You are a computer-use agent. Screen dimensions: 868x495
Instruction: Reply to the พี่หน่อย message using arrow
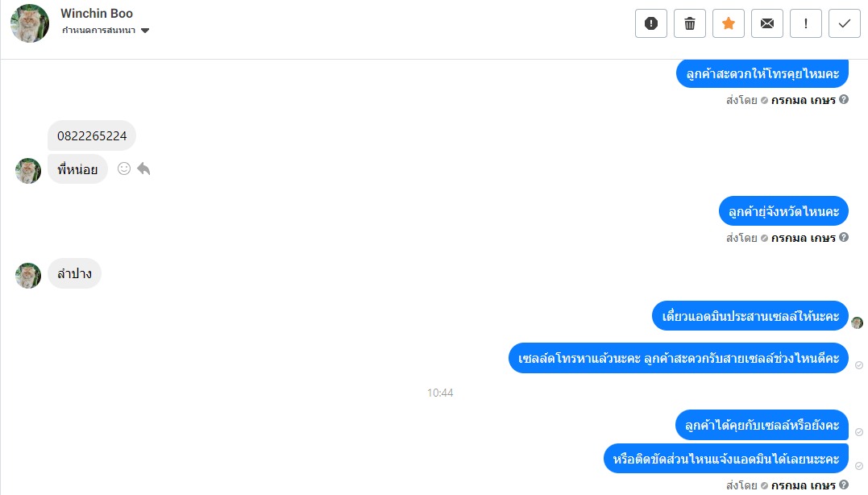pyautogui.click(x=143, y=168)
